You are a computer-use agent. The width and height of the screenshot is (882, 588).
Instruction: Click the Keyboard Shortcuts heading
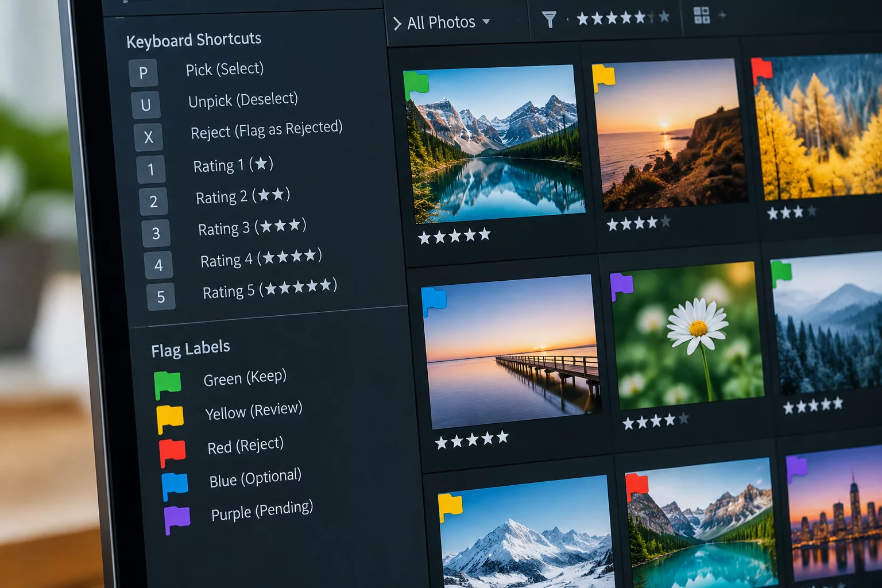pyautogui.click(x=194, y=40)
